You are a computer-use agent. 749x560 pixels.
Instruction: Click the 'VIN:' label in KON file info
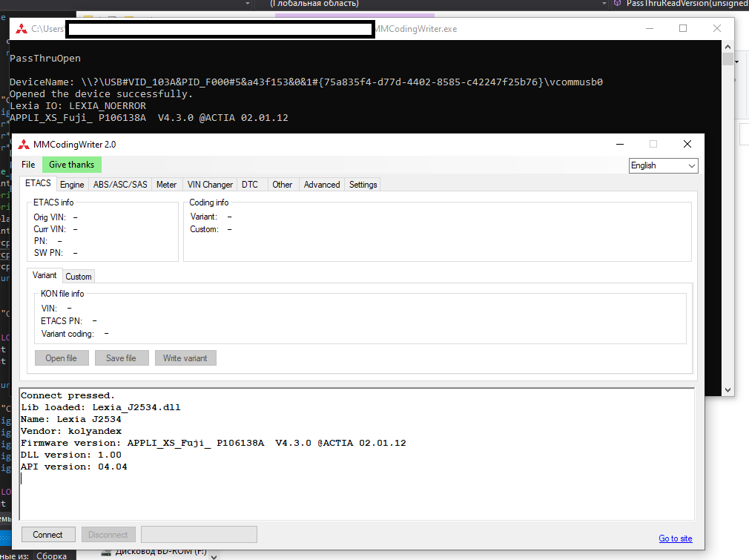(49, 309)
